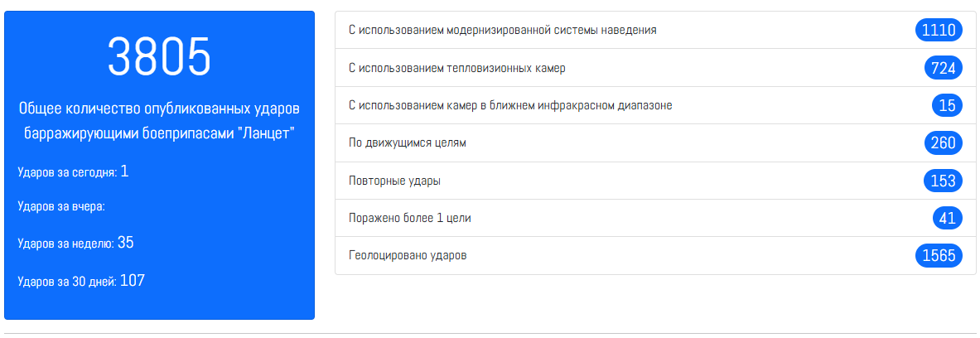Click the 1110 badge
The image size is (980, 338).
pyautogui.click(x=939, y=31)
